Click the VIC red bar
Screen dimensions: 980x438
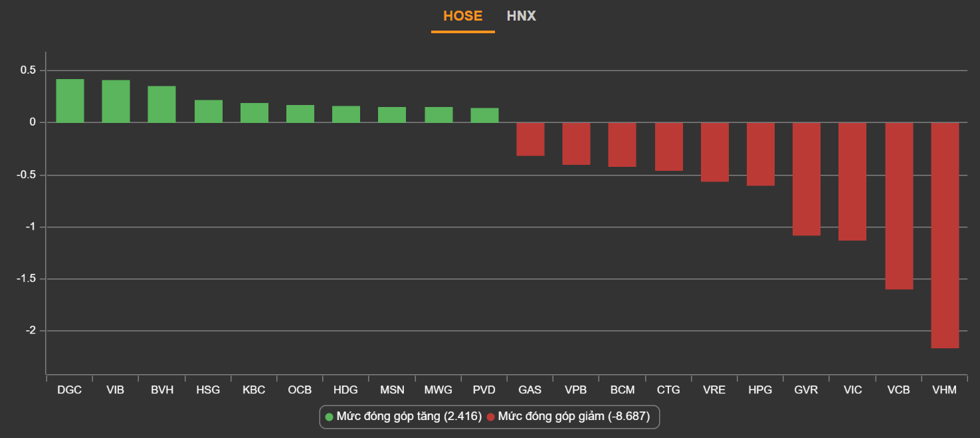(x=852, y=181)
